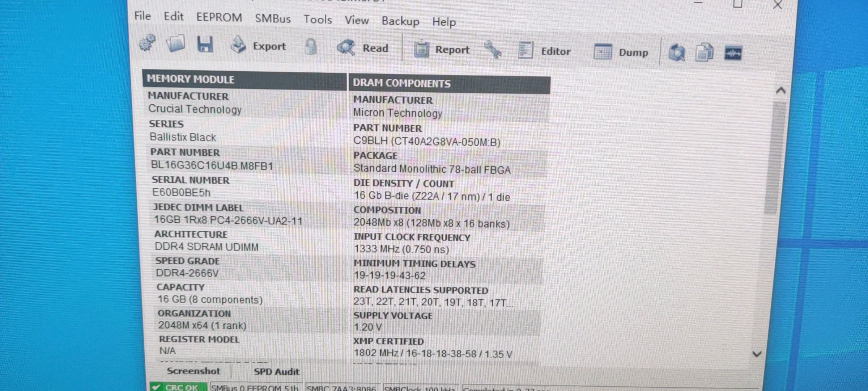Open the Backup menu
The width and height of the screenshot is (868, 391).
[x=400, y=21]
